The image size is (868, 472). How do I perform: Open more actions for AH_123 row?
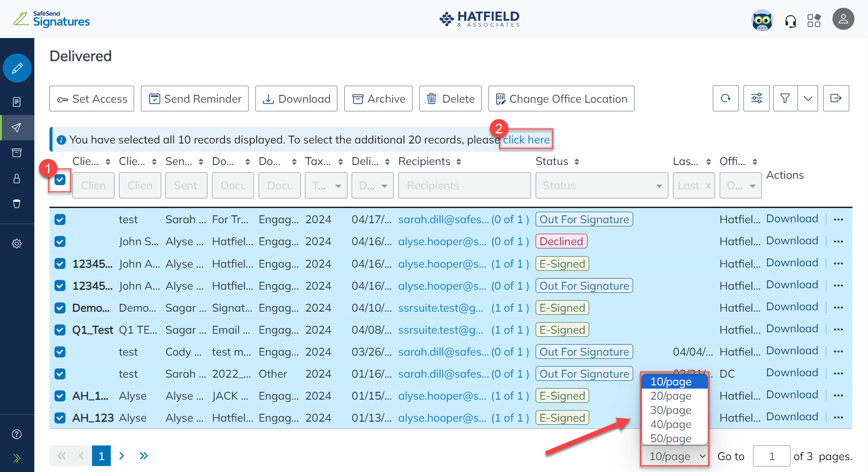pyautogui.click(x=839, y=417)
